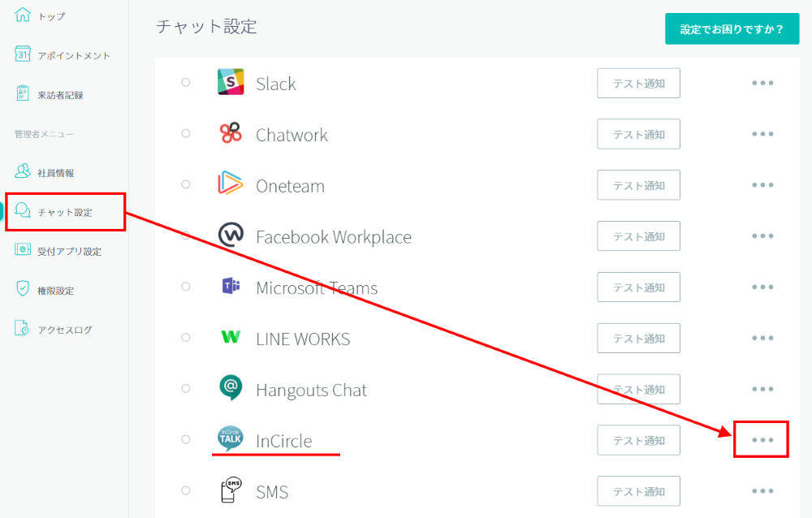Expand the Microsoft Teams more options menu
Viewport: 812px width, 518px height.
click(762, 287)
